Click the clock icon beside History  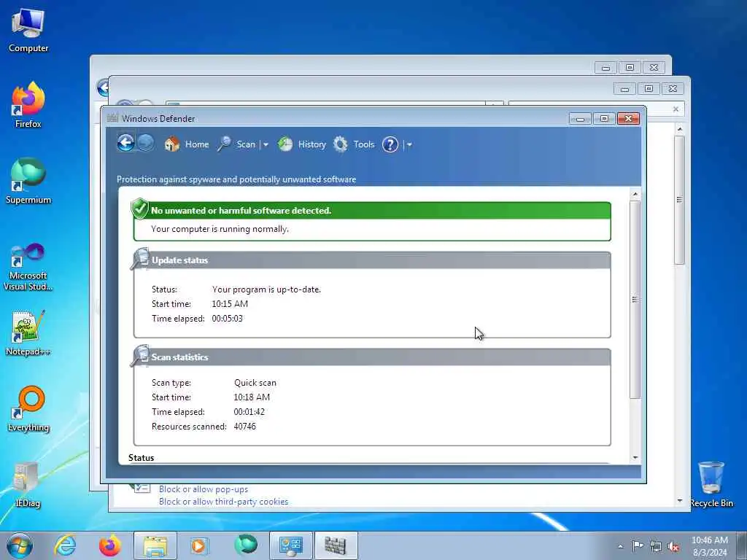click(285, 144)
